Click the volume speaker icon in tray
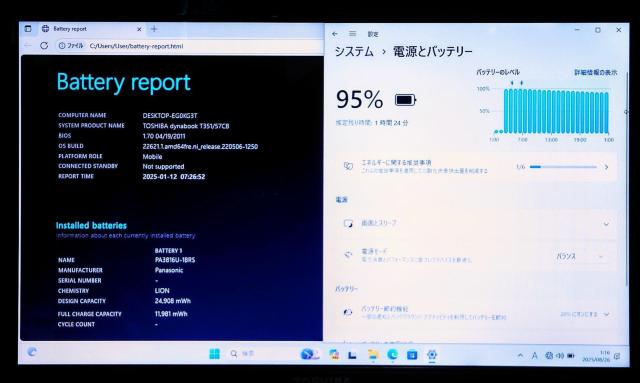The width and height of the screenshot is (640, 383). point(560,356)
